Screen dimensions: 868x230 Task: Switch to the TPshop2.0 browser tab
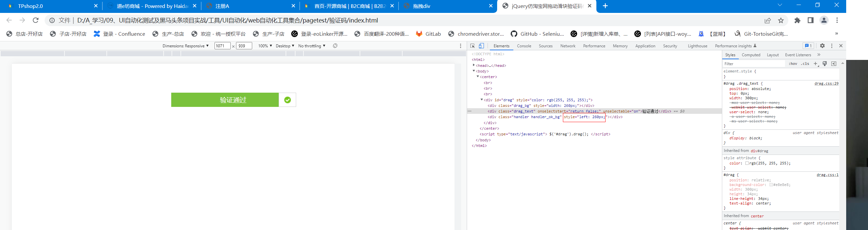tap(51, 6)
